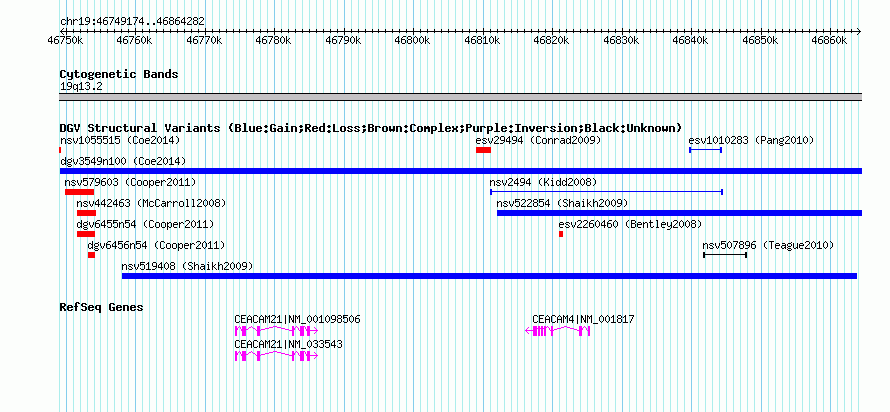Click the CEACAM4 gene exon glyph
The image size is (890, 412).
(558, 331)
